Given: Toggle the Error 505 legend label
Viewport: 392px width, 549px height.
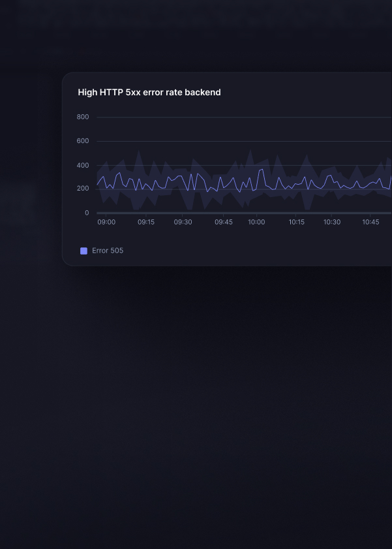Looking at the screenshot, I should point(108,251).
